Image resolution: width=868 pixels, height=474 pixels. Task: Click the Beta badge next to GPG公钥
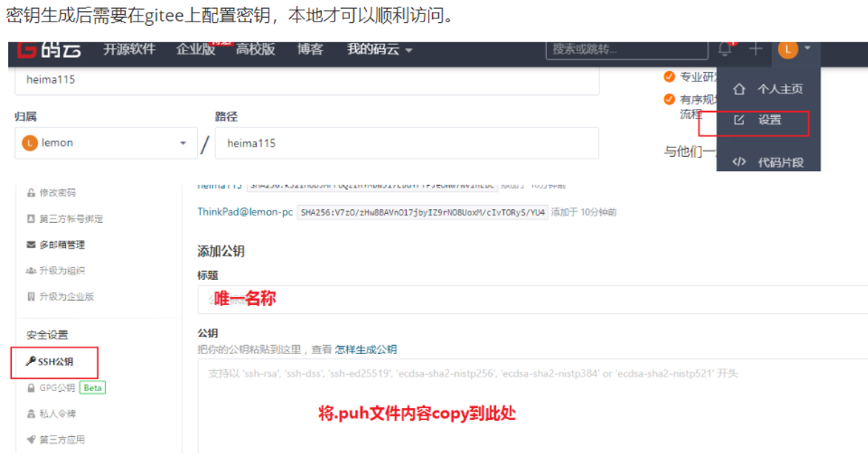point(92,387)
